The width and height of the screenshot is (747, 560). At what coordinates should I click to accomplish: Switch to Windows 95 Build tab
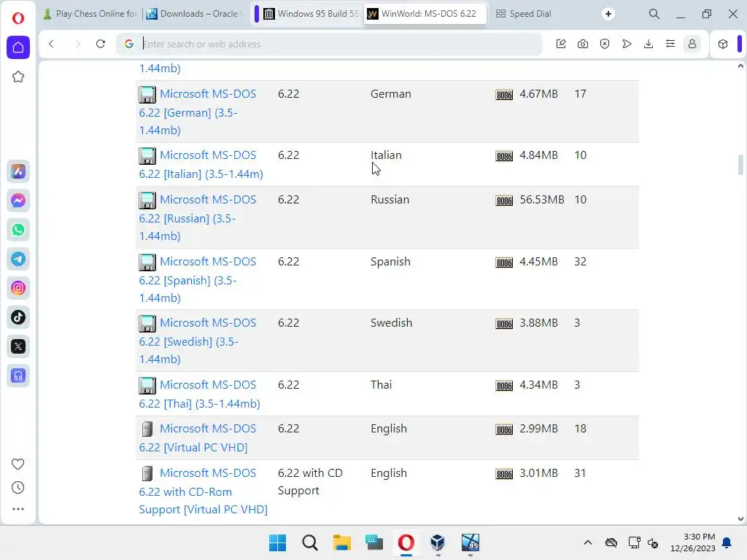coord(311,14)
